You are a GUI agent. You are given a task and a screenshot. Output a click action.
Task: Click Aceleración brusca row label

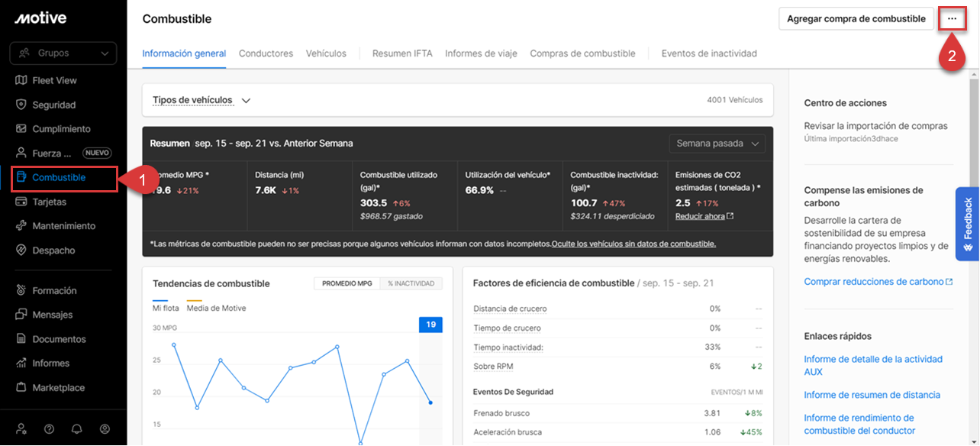coord(508,432)
